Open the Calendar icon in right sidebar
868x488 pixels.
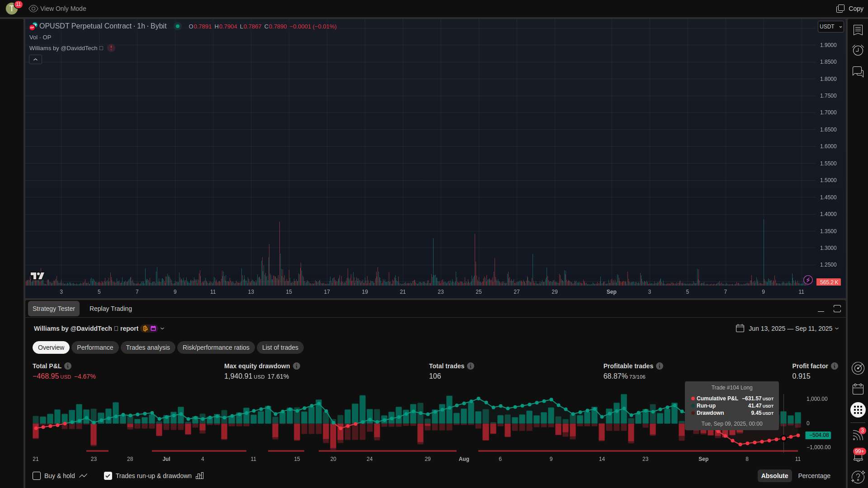pyautogui.click(x=858, y=389)
